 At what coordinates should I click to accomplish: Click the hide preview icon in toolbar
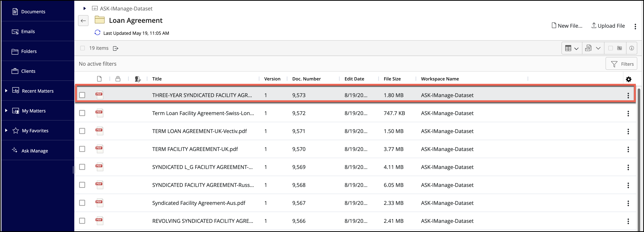coord(620,48)
